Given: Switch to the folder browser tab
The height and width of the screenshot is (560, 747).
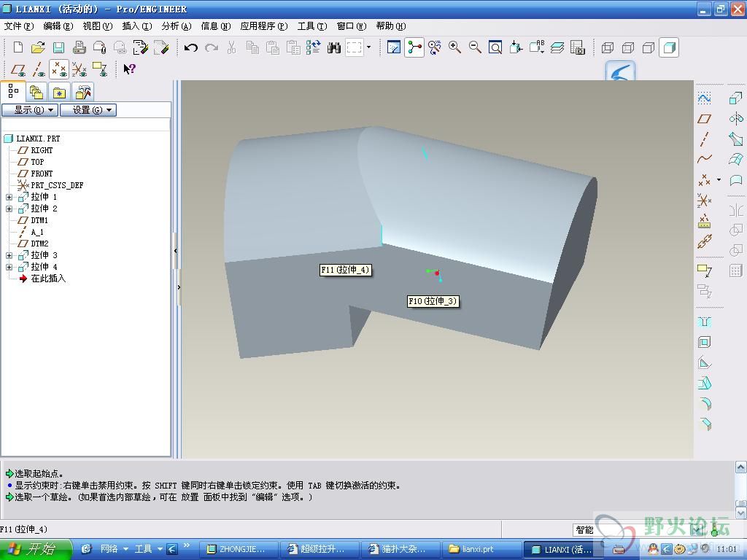Looking at the screenshot, I should click(x=36, y=91).
